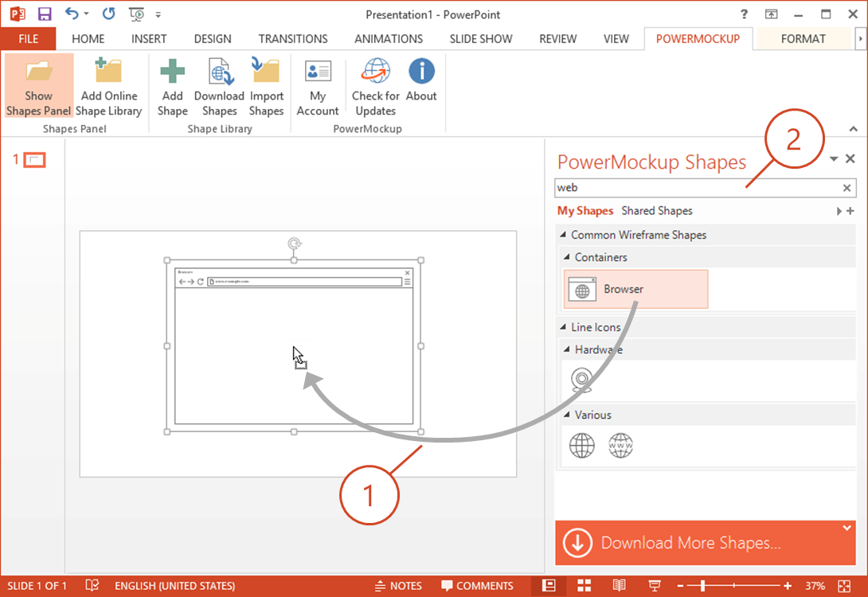Click the zoom in plus button
Screen dimensions: 868x597
788,585
